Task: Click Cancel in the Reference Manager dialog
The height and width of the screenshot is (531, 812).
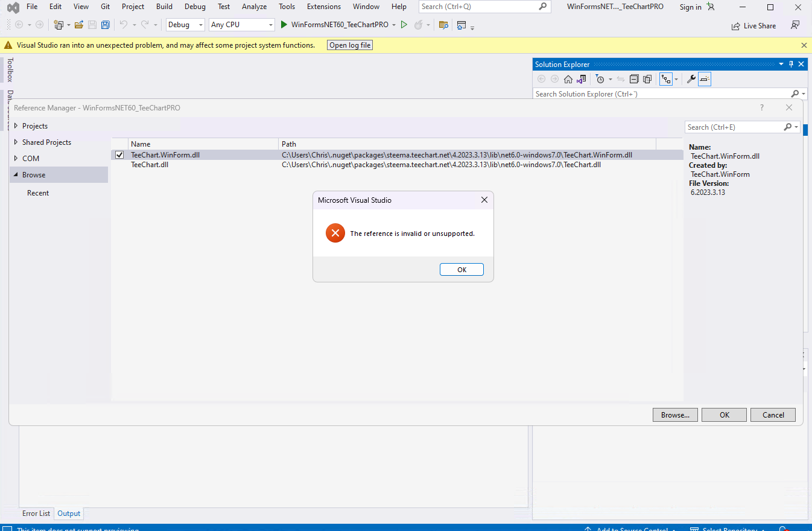Action: pyautogui.click(x=773, y=415)
